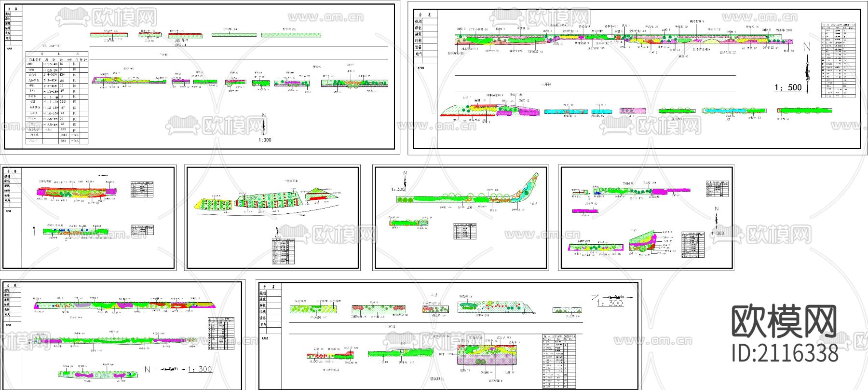Click the "1: 500" scale label
This screenshot has height=390, width=868.
point(788,87)
